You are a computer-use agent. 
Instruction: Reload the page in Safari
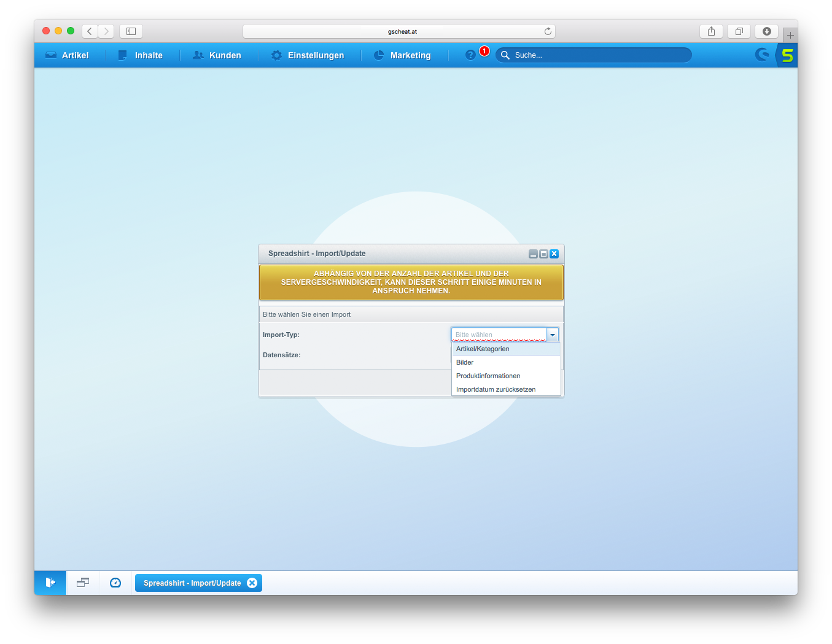pyautogui.click(x=548, y=31)
